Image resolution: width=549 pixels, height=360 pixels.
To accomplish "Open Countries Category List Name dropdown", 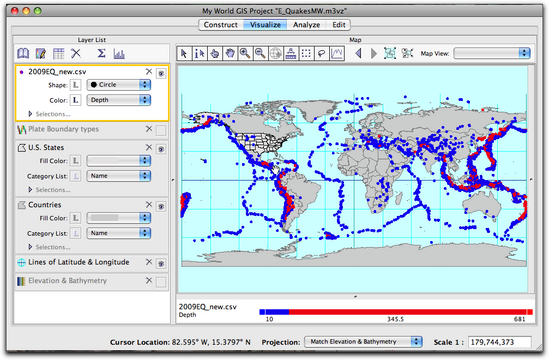I will 119,233.
